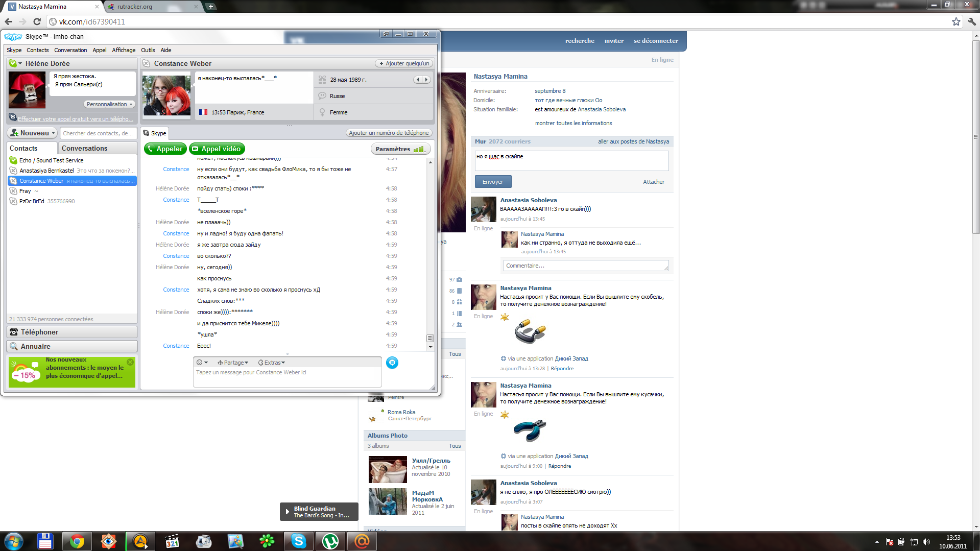Click the VK Commentaire input field
The height and width of the screenshot is (551, 980).
(x=586, y=266)
